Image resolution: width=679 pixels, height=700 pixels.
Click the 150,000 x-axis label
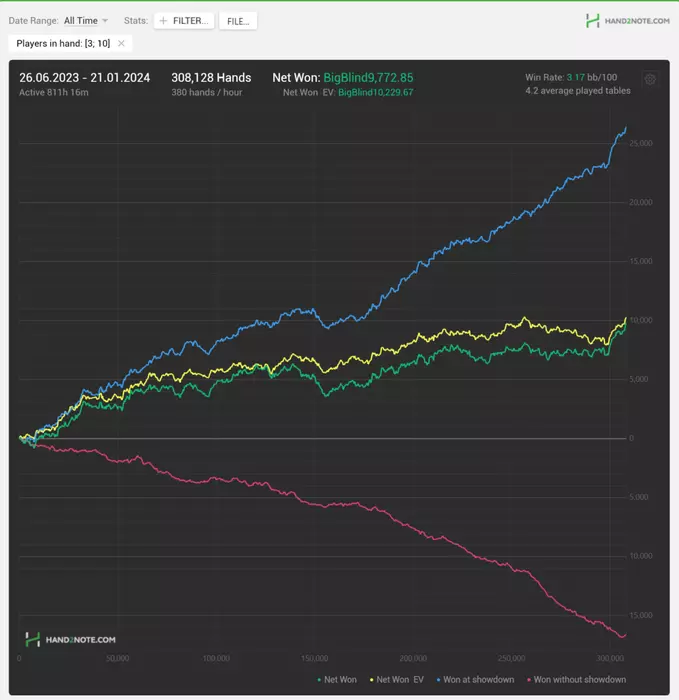[x=315, y=658]
